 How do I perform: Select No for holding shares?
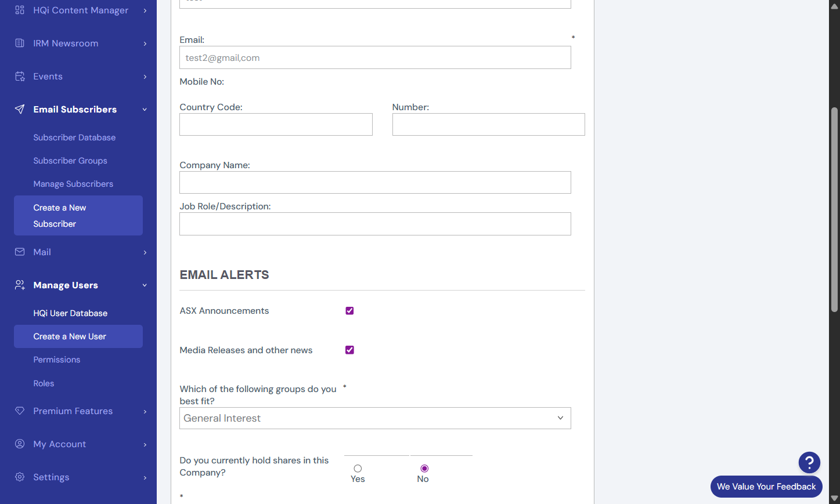(x=424, y=469)
